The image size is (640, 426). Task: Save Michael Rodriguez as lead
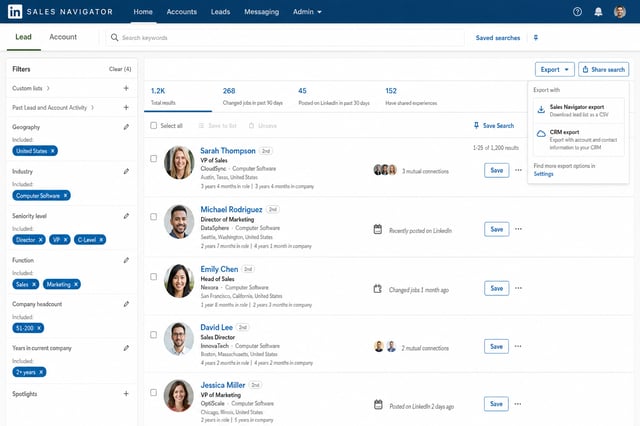click(497, 229)
